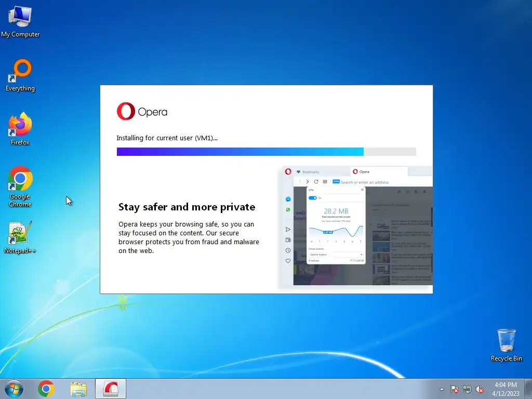Click the Opera browser preview image
532x399 pixels.
[x=355, y=227]
